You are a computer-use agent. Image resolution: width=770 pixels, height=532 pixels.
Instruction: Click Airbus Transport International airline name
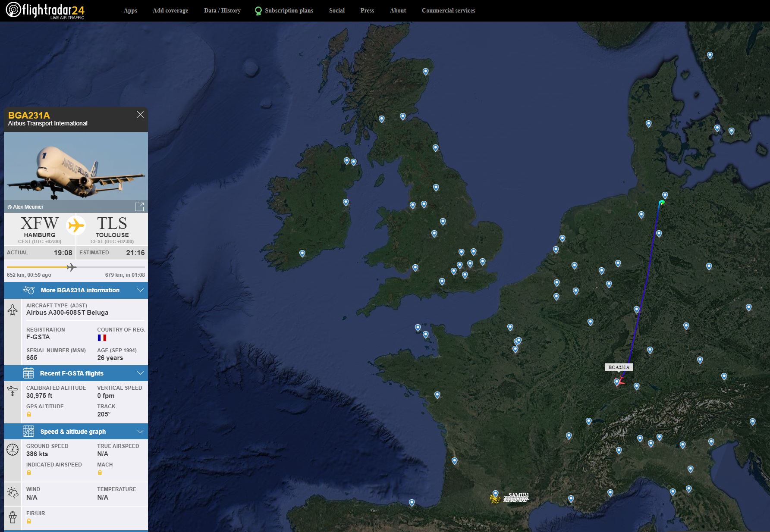47,123
